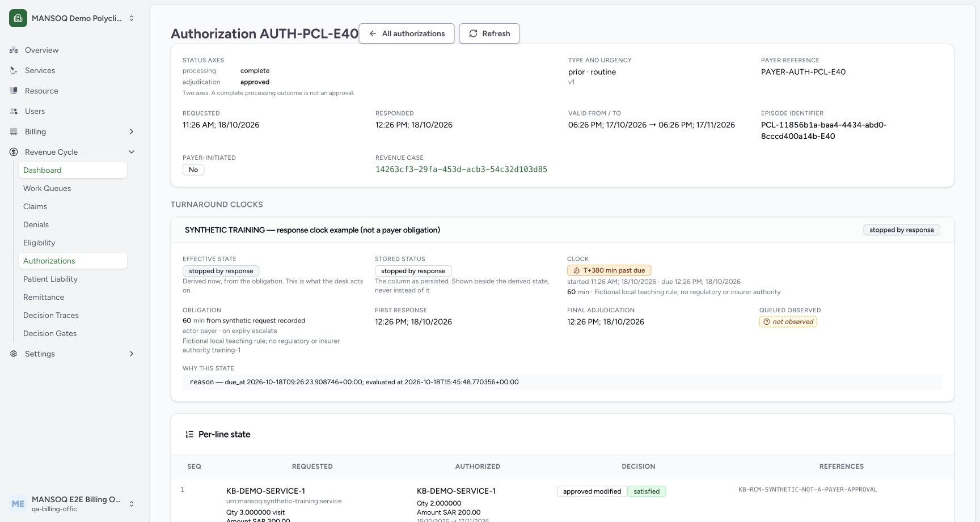Click the Services sidebar icon
Viewport: 980px width, 522px height.
click(x=14, y=71)
